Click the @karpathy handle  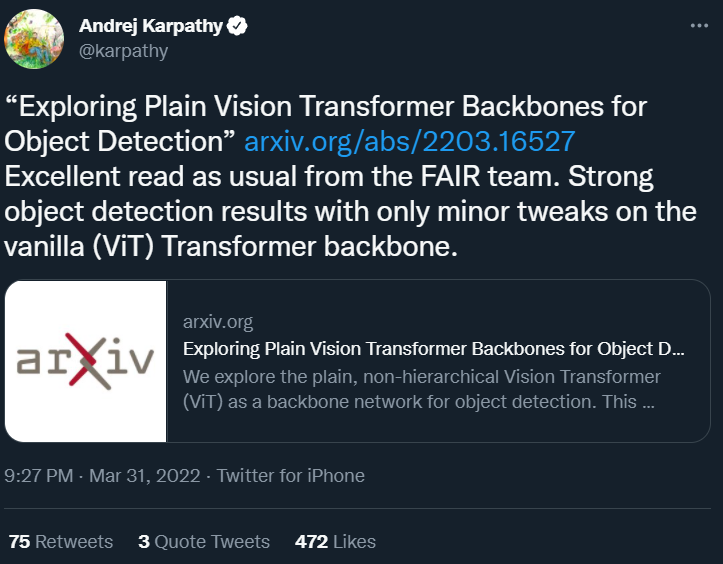(x=123, y=50)
